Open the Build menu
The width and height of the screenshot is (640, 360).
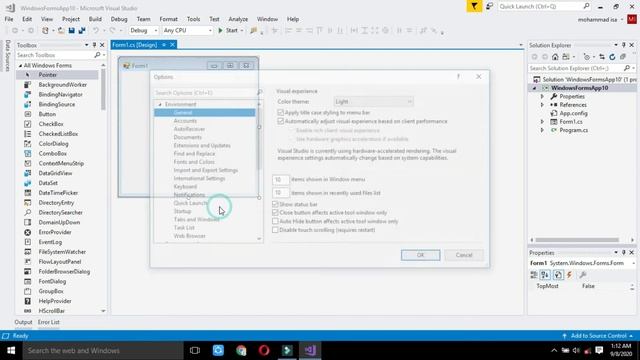click(95, 19)
